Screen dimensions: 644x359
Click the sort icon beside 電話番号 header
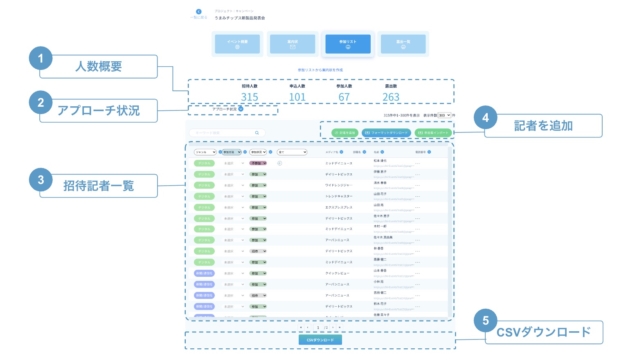click(x=429, y=152)
